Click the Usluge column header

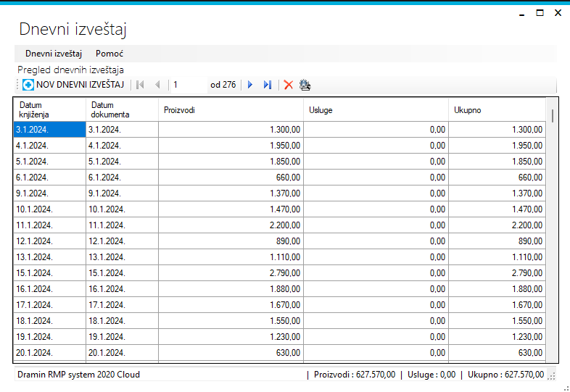tap(376, 109)
